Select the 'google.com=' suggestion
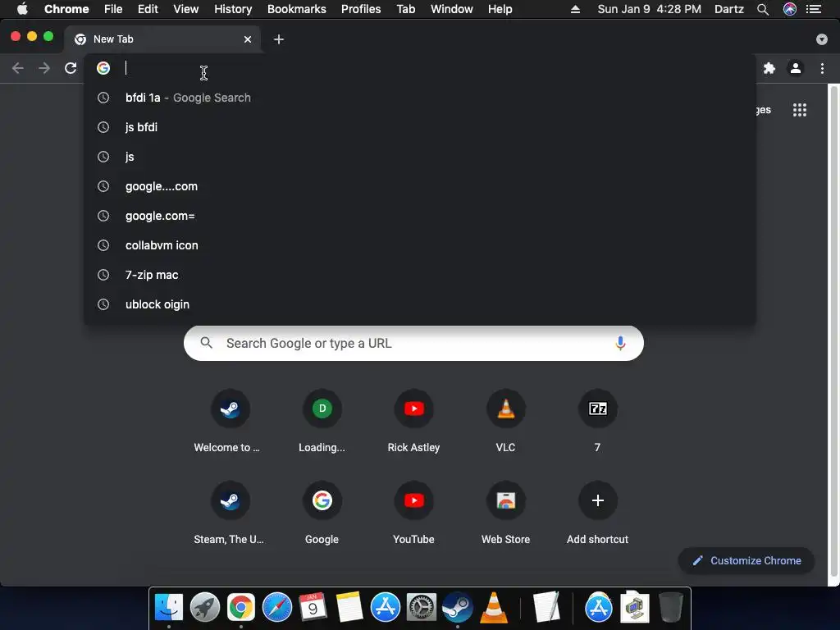 click(420, 216)
